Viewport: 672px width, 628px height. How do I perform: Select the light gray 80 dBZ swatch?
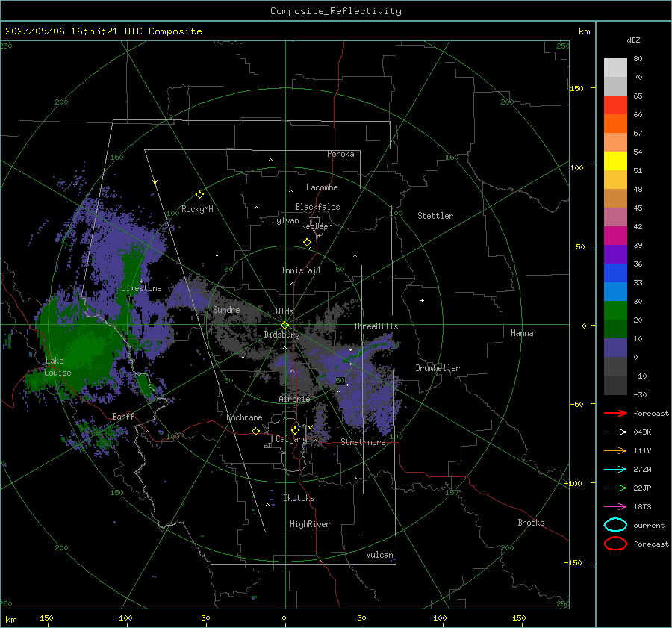coord(615,67)
